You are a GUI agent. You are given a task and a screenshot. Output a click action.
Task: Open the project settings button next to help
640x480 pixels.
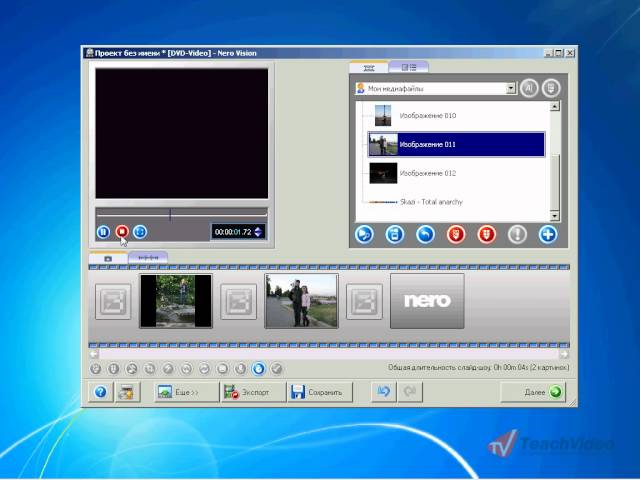point(127,392)
